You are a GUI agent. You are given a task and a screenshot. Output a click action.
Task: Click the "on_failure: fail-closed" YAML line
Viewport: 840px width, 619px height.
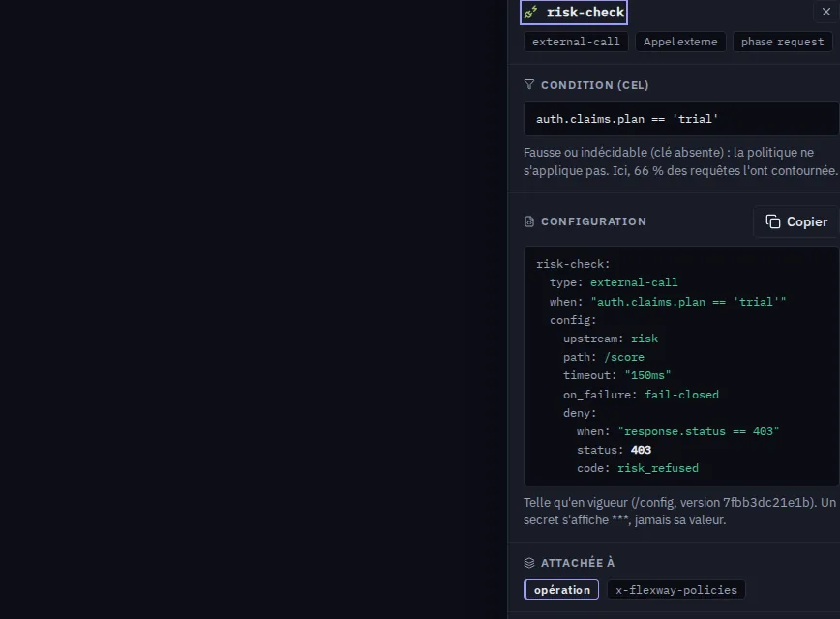click(x=641, y=395)
